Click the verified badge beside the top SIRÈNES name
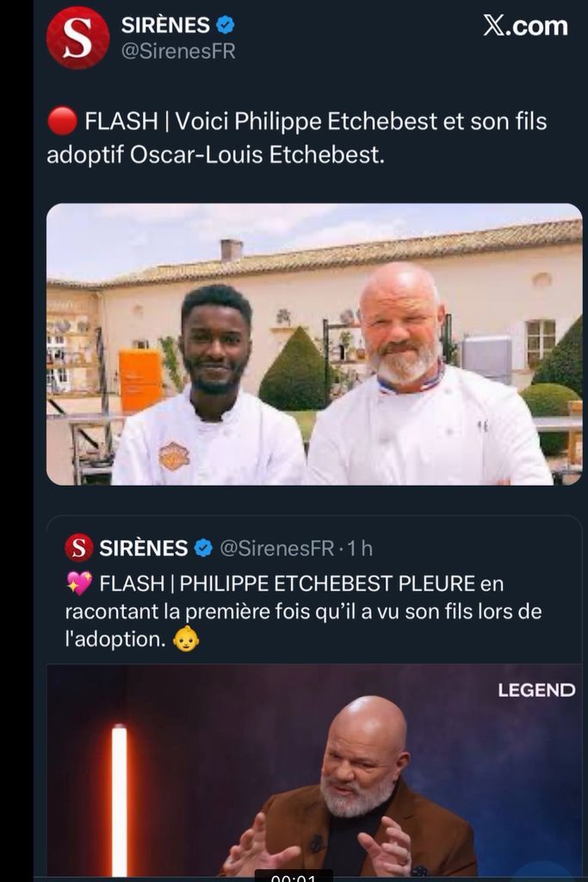 click(226, 24)
